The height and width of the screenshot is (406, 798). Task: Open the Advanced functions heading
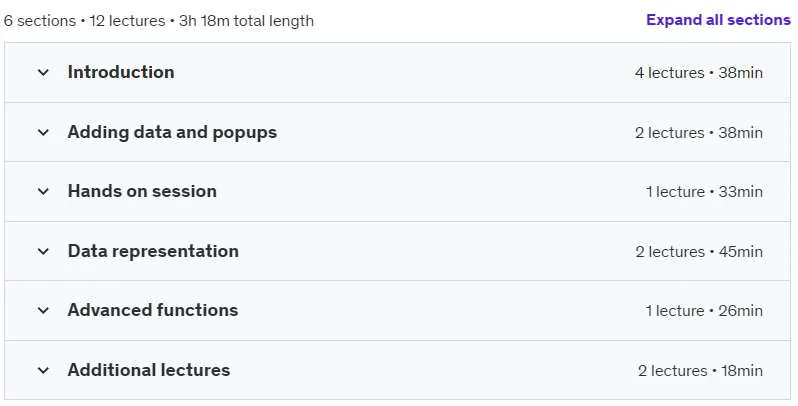click(153, 310)
